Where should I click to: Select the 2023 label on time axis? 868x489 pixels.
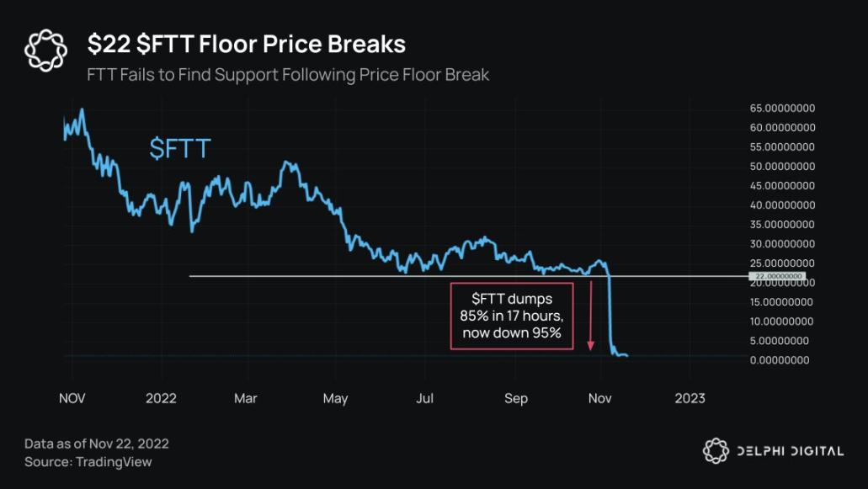pyautogui.click(x=690, y=398)
